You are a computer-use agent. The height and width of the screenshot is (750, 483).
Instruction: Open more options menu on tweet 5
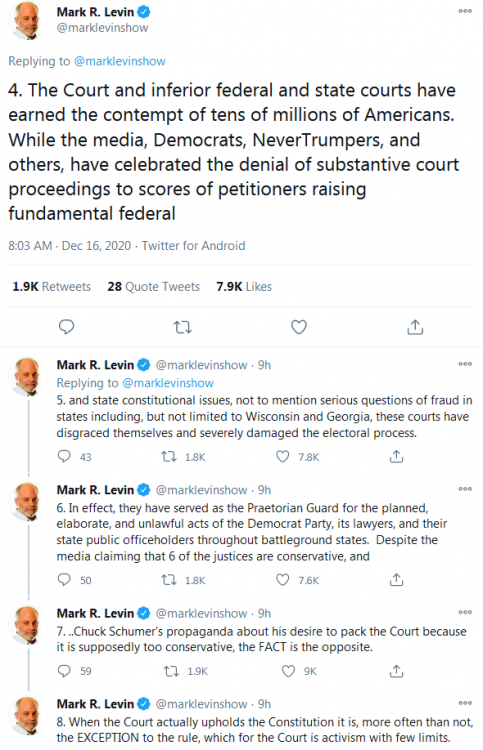coord(465,364)
